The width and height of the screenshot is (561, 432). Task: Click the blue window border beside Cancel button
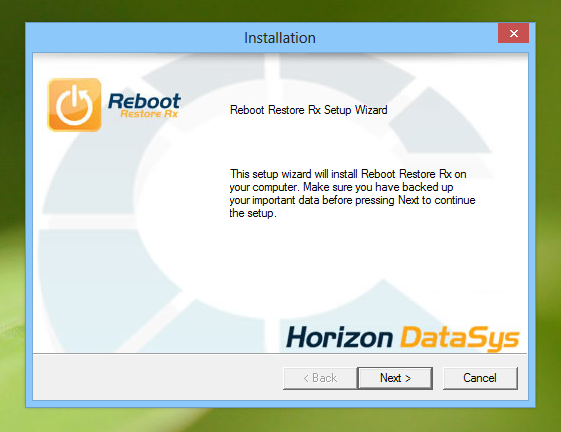[532, 378]
